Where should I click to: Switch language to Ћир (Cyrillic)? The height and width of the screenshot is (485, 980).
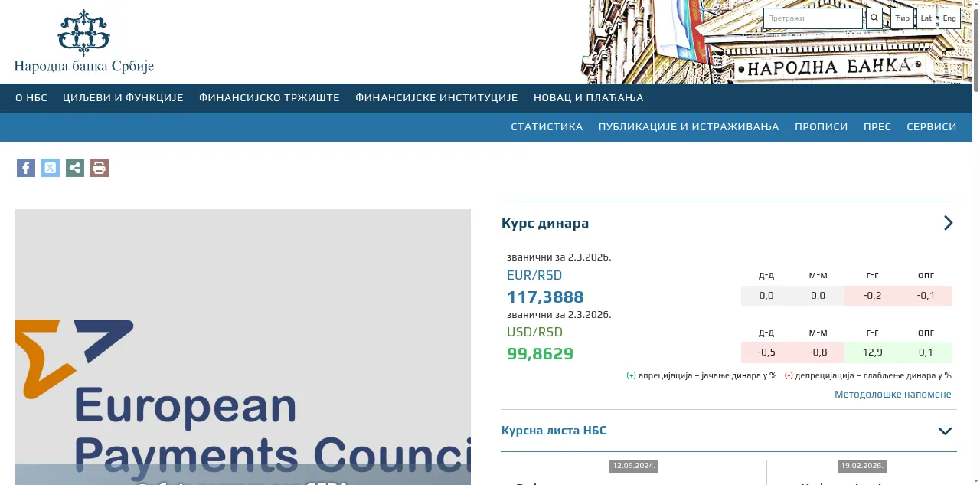click(903, 18)
